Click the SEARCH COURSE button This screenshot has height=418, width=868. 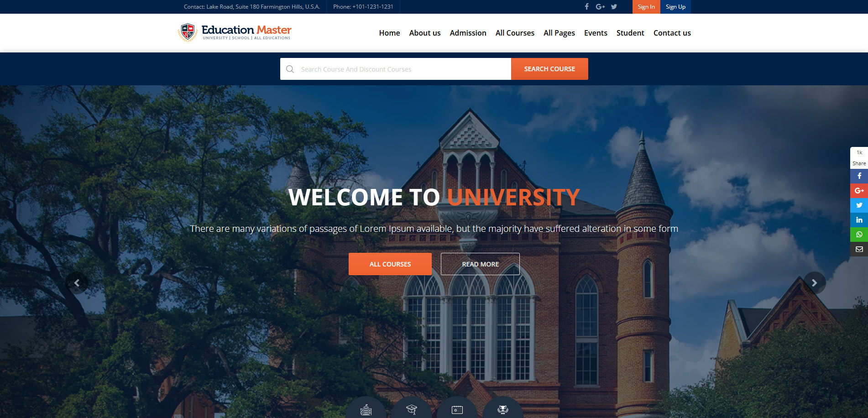click(x=549, y=69)
